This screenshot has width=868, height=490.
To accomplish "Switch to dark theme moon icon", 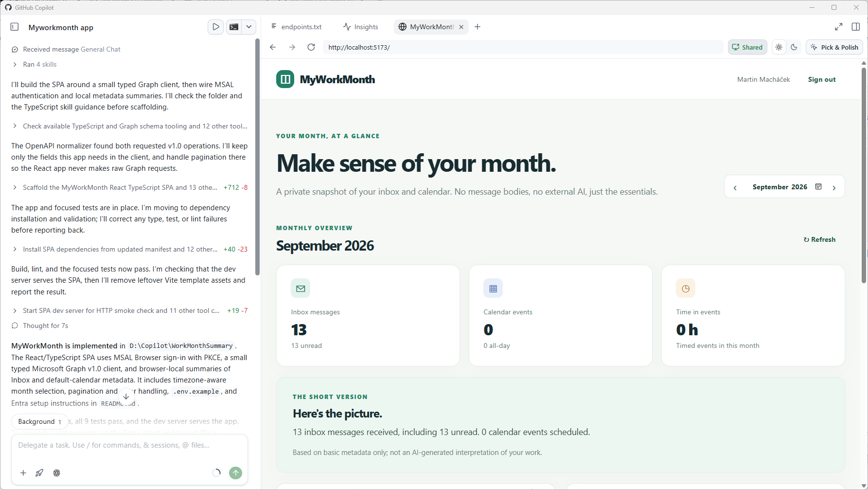I will click(x=794, y=47).
